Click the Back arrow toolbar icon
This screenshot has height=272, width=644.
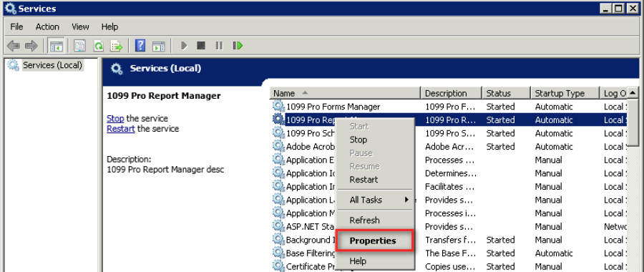click(14, 46)
